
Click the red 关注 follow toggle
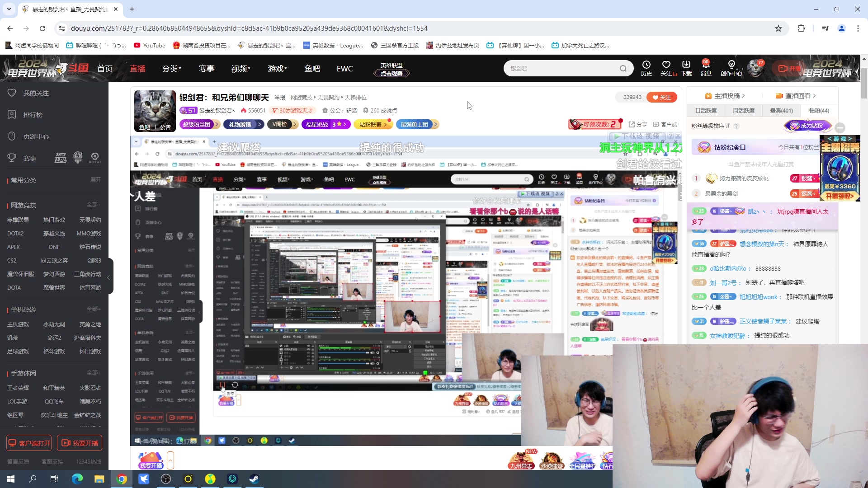pos(661,97)
